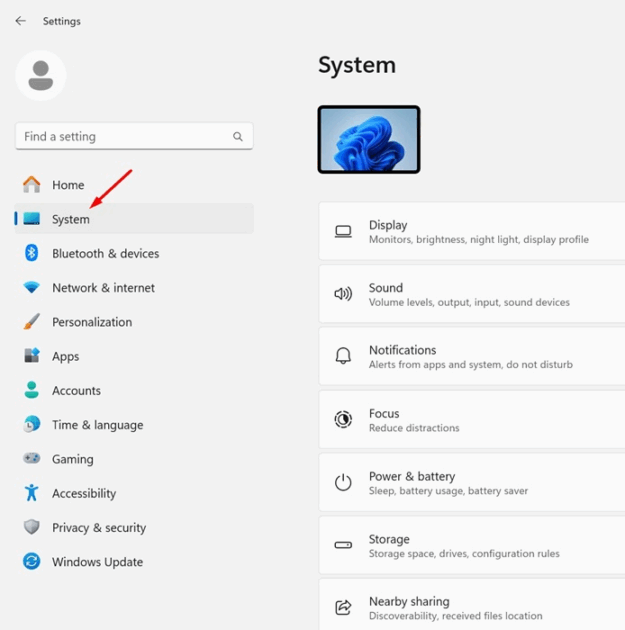Click the Apps grid icon
The image size is (625, 630).
point(31,356)
